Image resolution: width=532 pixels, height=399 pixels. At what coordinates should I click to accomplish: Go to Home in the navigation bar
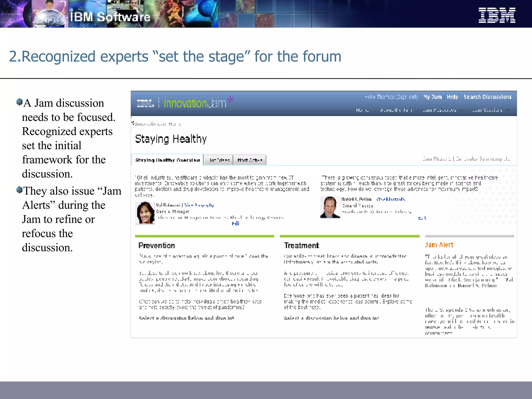click(x=362, y=110)
